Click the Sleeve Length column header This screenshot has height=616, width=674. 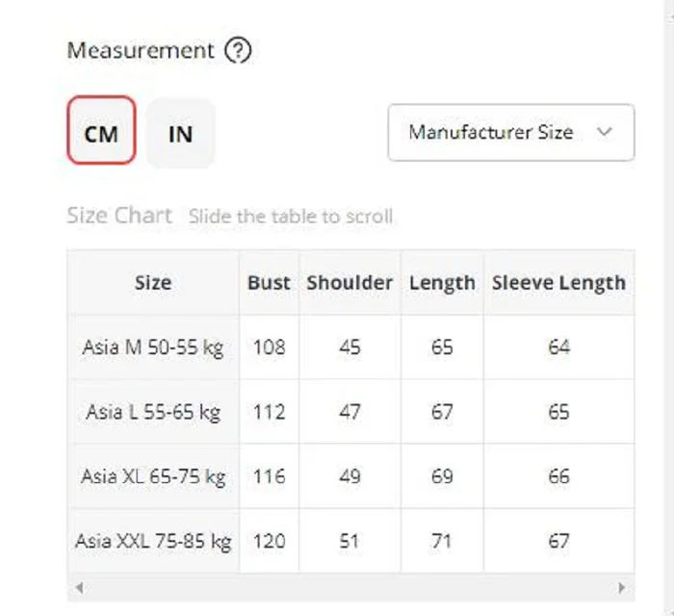tap(558, 282)
